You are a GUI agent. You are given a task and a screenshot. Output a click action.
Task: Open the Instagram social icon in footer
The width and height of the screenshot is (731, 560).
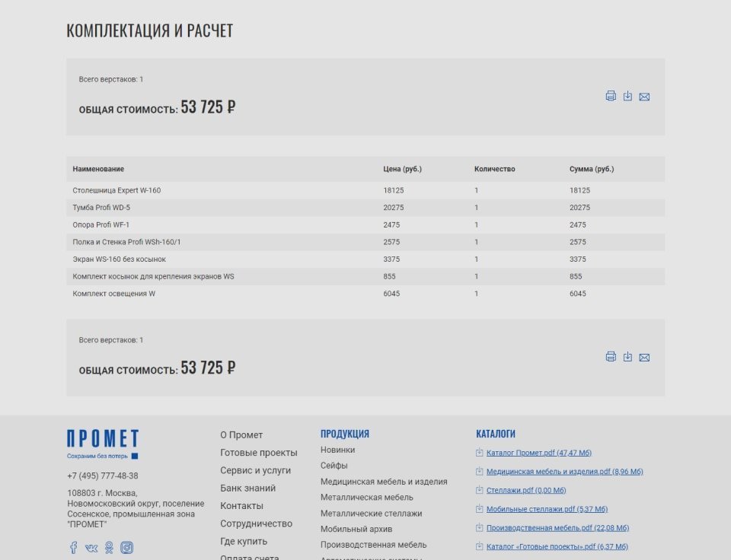coord(127,547)
